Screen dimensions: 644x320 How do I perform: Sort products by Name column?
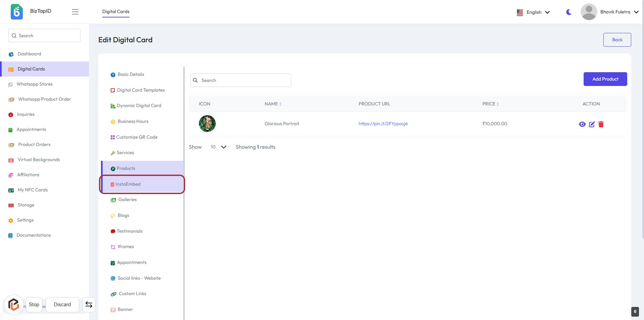pos(273,104)
